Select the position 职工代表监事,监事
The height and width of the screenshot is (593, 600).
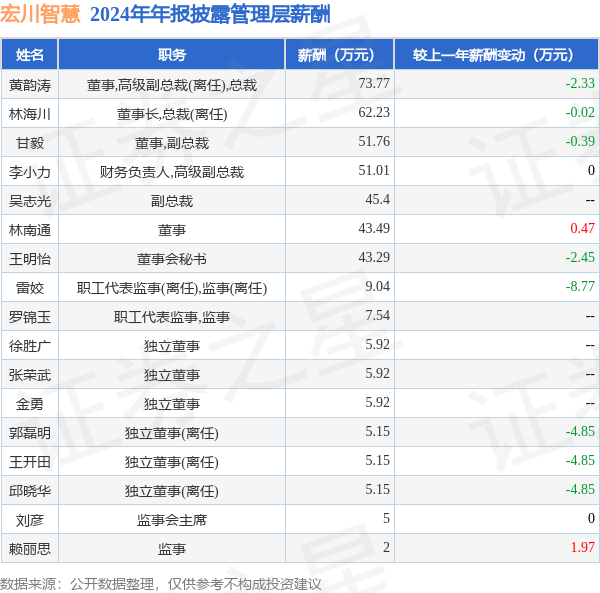point(172,317)
